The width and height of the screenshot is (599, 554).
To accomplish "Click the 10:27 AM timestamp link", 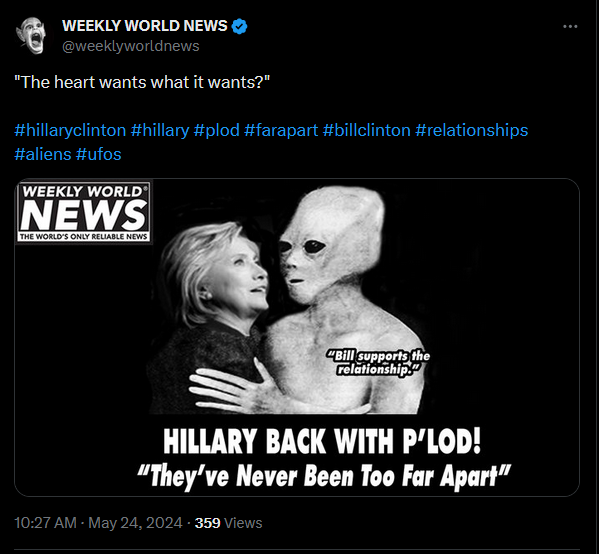I will coord(45,523).
